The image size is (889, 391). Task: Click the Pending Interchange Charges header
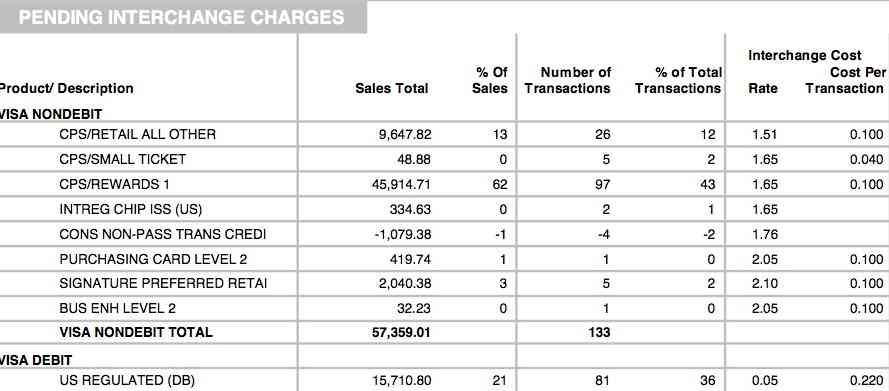pyautogui.click(x=181, y=17)
